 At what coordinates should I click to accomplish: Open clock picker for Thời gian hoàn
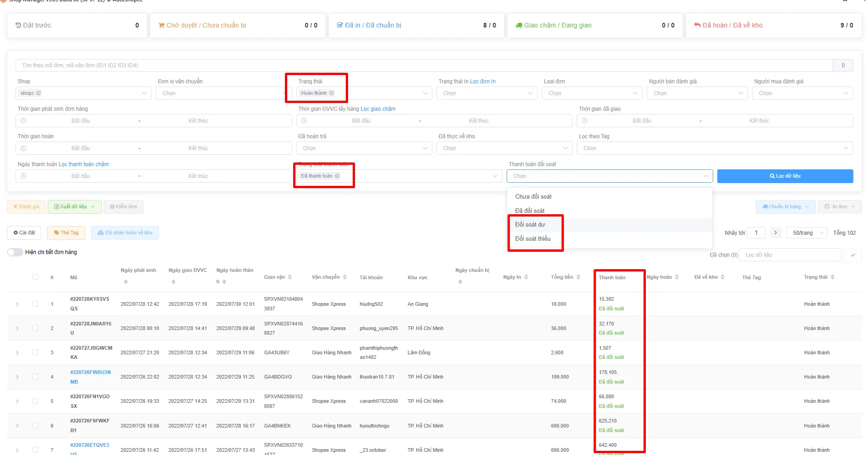click(x=23, y=148)
